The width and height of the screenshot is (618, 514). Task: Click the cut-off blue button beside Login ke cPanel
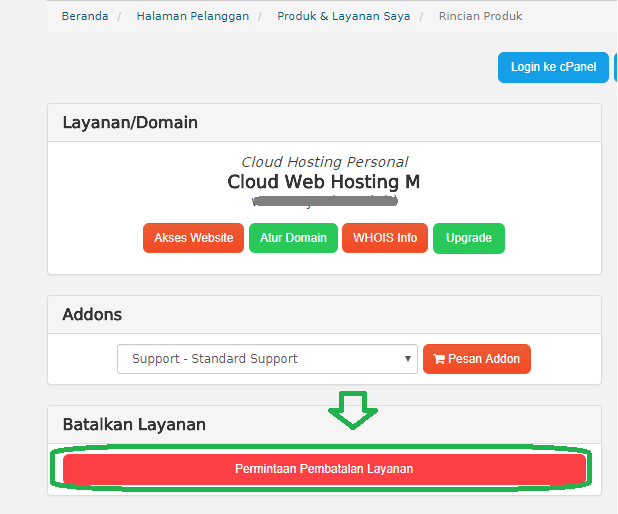pos(615,67)
